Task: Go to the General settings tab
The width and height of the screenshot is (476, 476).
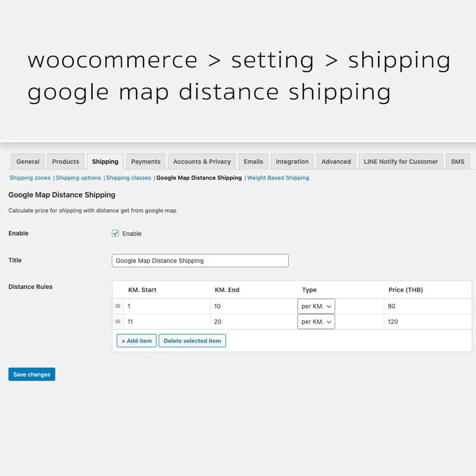Action: click(x=28, y=162)
